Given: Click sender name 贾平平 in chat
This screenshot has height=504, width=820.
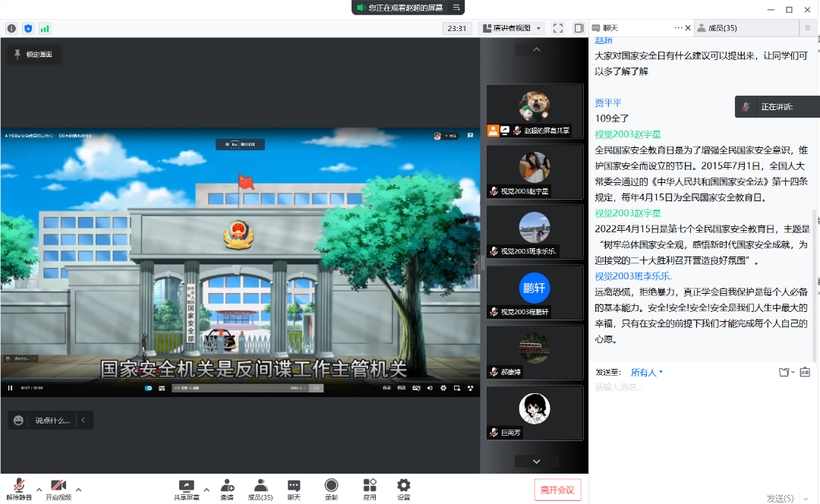Looking at the screenshot, I should click(x=607, y=103).
